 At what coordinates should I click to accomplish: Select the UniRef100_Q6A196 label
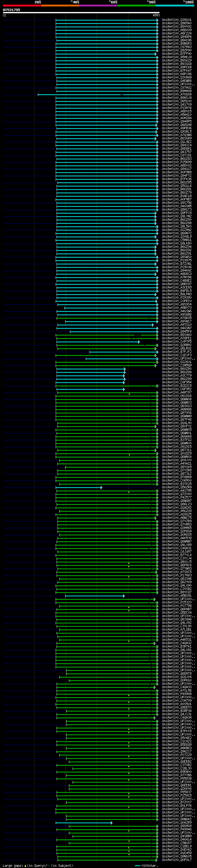click(176, 40)
